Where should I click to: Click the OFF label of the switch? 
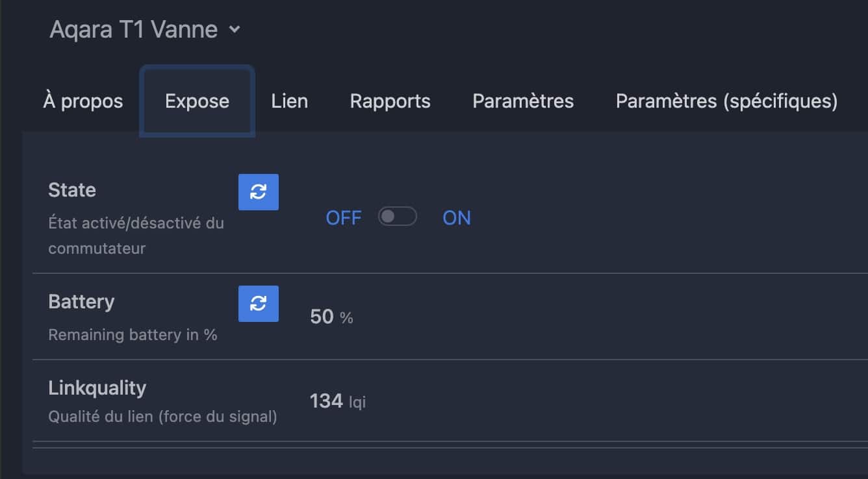click(x=343, y=217)
